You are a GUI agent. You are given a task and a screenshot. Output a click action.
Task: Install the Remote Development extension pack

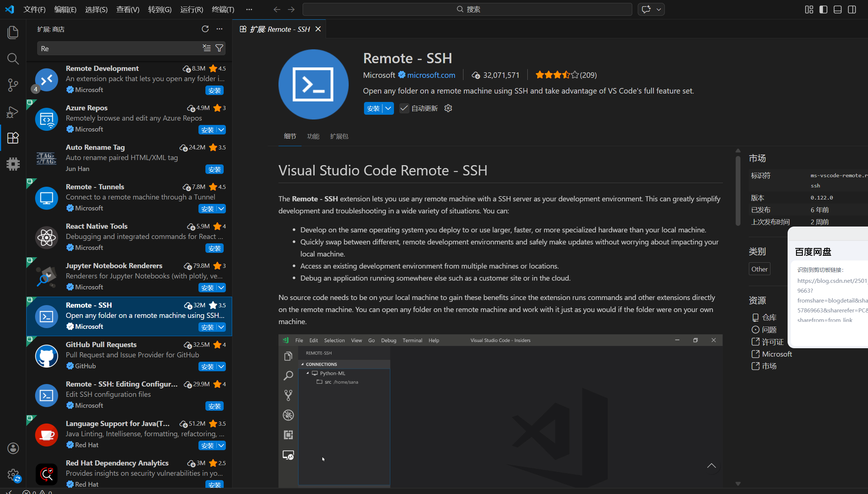[x=215, y=90]
